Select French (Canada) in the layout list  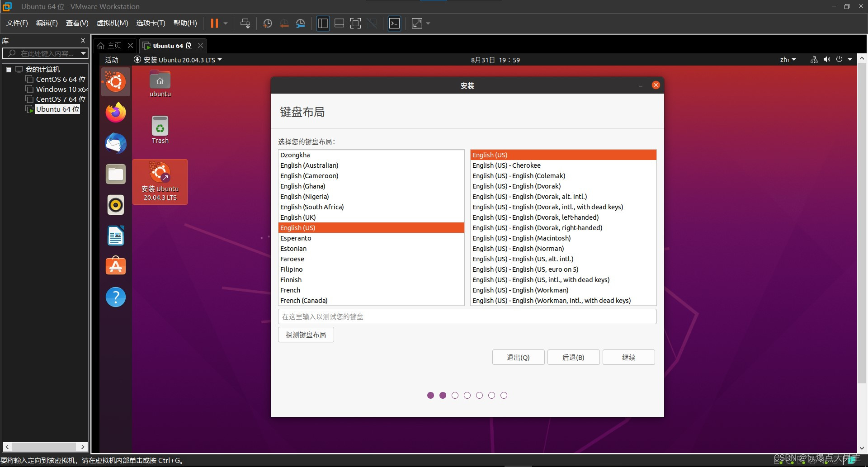click(371, 301)
